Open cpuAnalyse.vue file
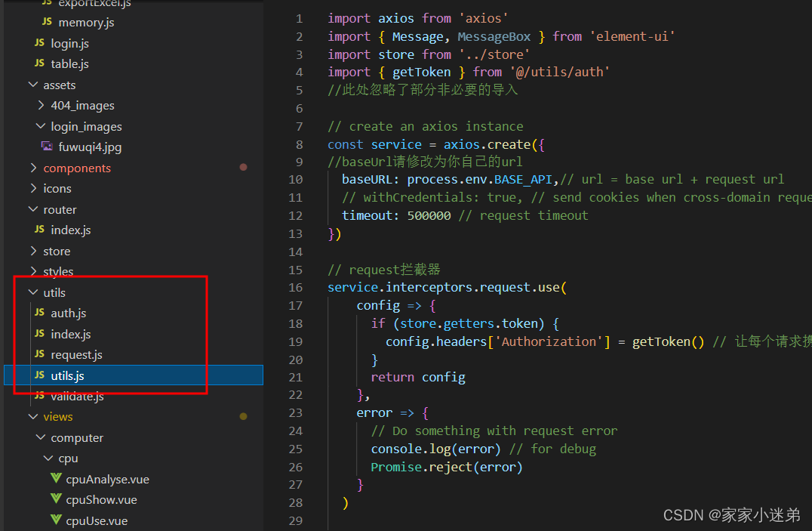 click(107, 479)
